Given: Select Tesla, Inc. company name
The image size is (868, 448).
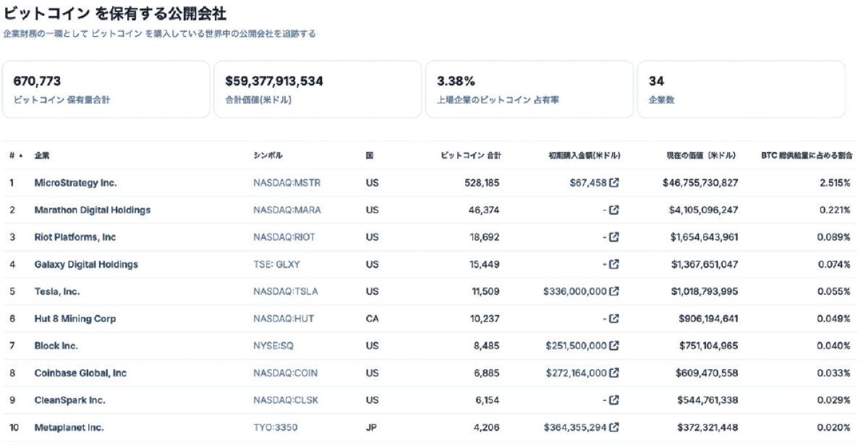Looking at the screenshot, I should click(x=57, y=292).
